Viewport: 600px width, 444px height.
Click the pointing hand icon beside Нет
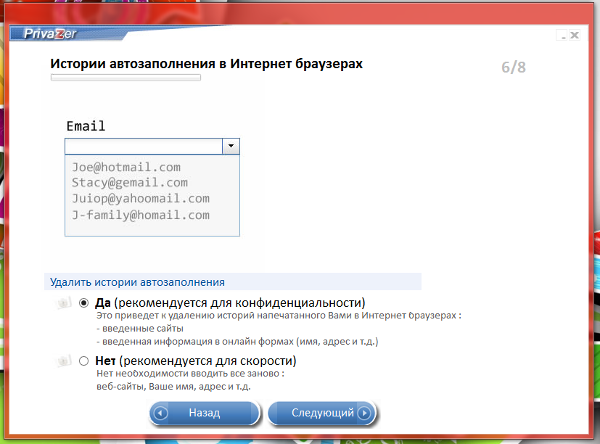pos(64,361)
